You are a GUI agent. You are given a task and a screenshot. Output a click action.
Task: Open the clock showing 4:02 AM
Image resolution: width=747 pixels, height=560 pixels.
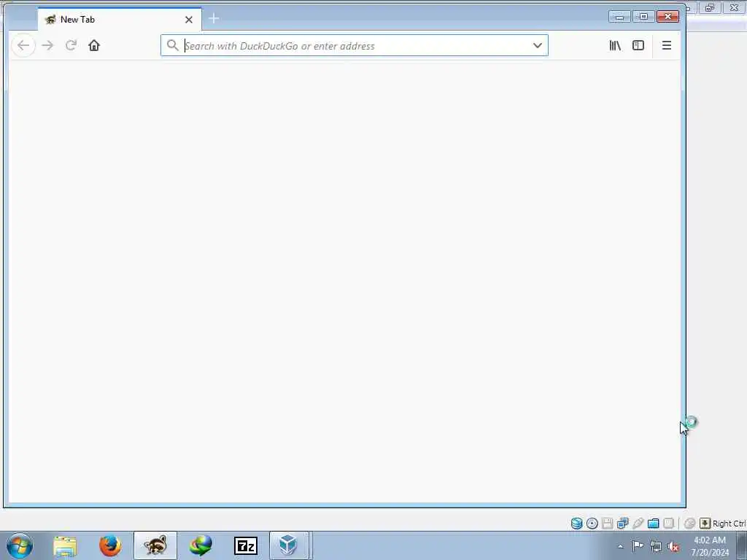click(x=710, y=546)
